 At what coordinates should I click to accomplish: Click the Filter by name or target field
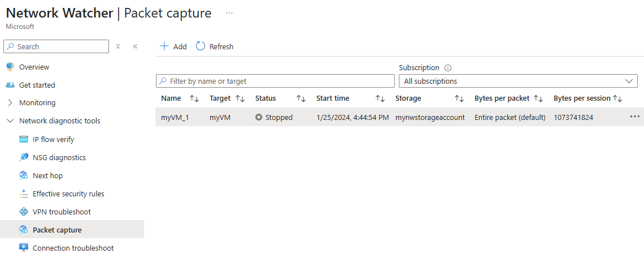(275, 81)
